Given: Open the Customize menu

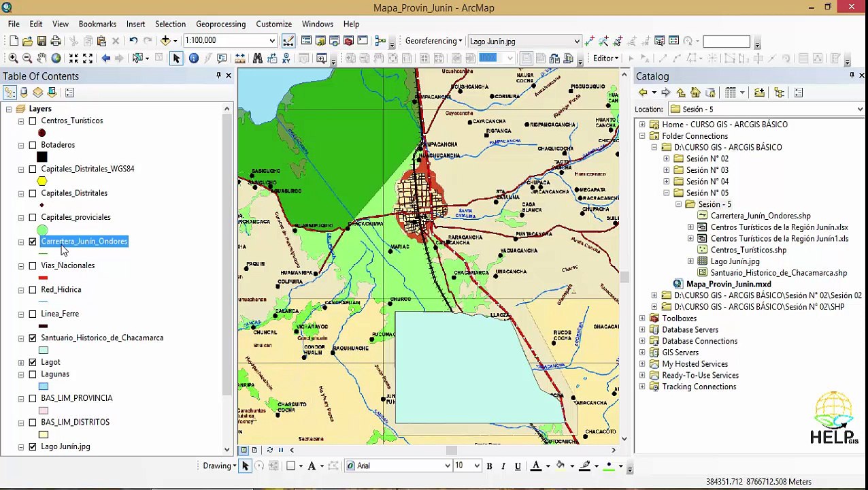Looking at the screenshot, I should [273, 24].
